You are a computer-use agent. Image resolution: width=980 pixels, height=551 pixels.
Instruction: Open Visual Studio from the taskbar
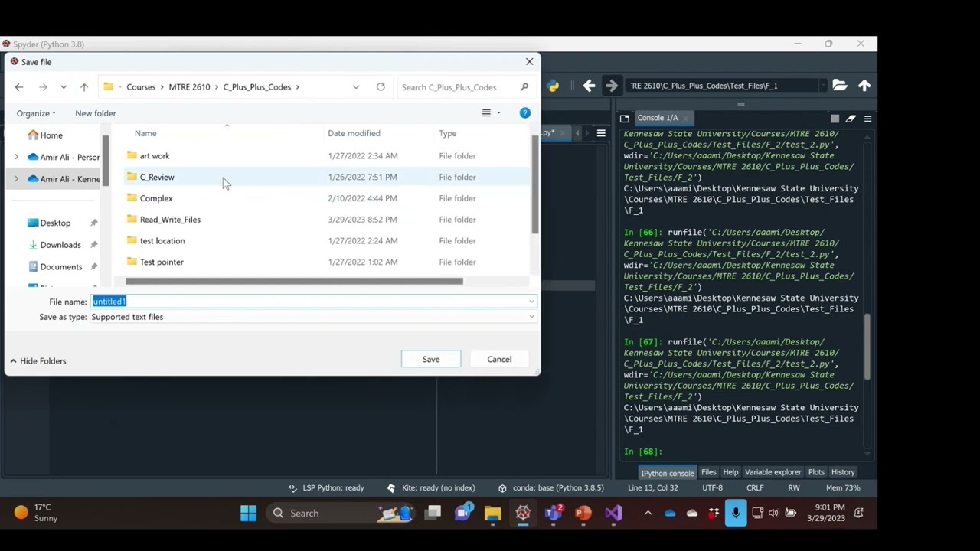pyautogui.click(x=613, y=514)
